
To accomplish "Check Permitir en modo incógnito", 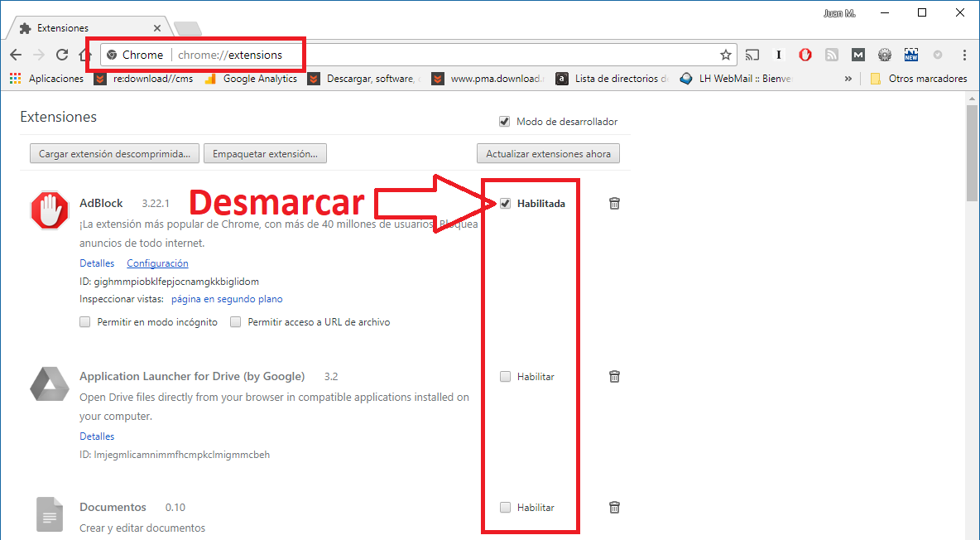I will (85, 322).
